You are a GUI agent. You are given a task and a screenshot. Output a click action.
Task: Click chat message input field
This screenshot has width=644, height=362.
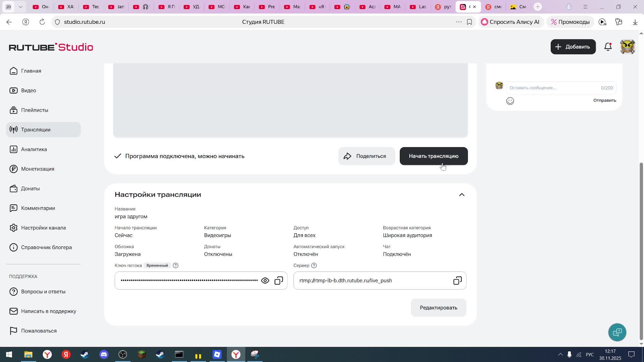coord(553,88)
